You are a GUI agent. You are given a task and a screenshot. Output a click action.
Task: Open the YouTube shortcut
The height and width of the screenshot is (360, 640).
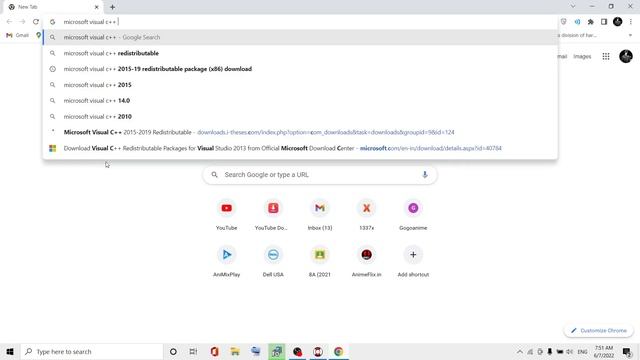(227, 215)
